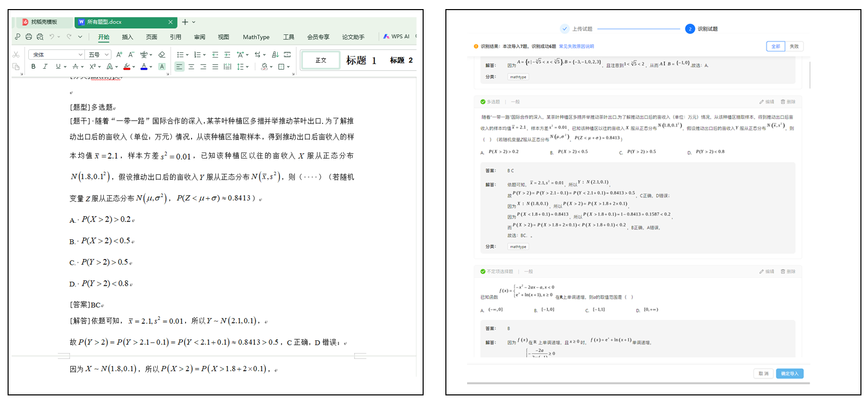
Task: Open Print Preview from the quick toolbar
Action: tap(40, 37)
